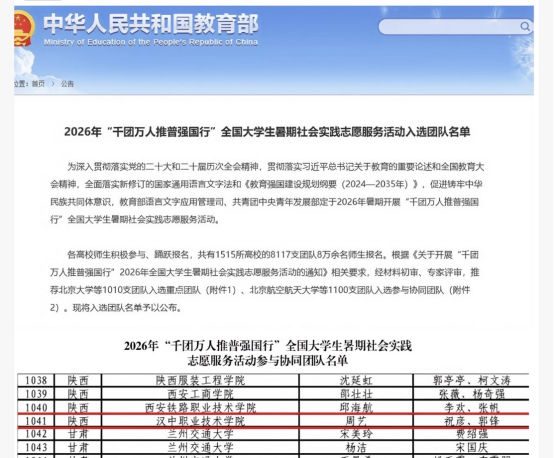Click the attachment table title heading
The height and width of the screenshot is (458, 554).
pos(268,353)
